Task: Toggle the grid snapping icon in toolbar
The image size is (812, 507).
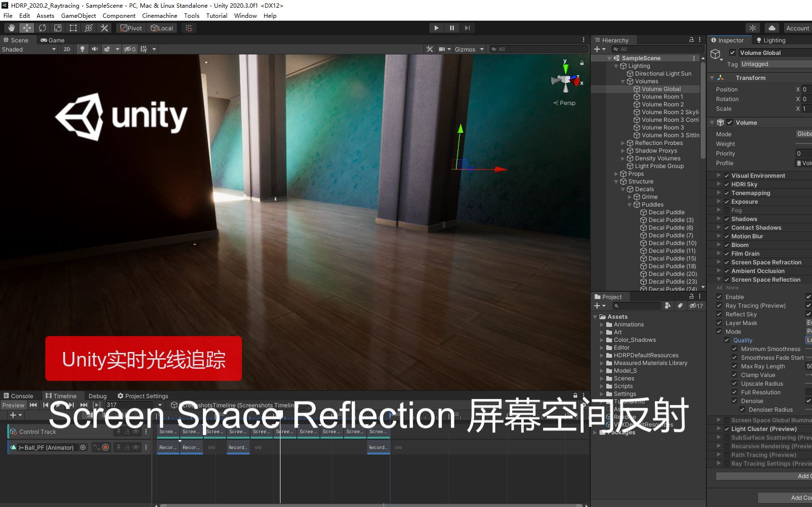Action: pos(189,28)
